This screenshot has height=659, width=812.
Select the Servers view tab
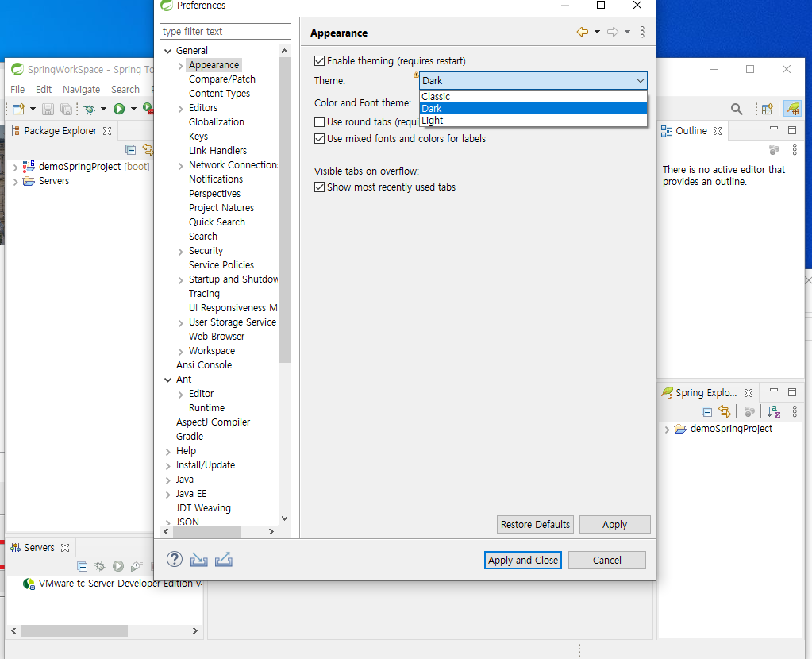click(x=39, y=548)
